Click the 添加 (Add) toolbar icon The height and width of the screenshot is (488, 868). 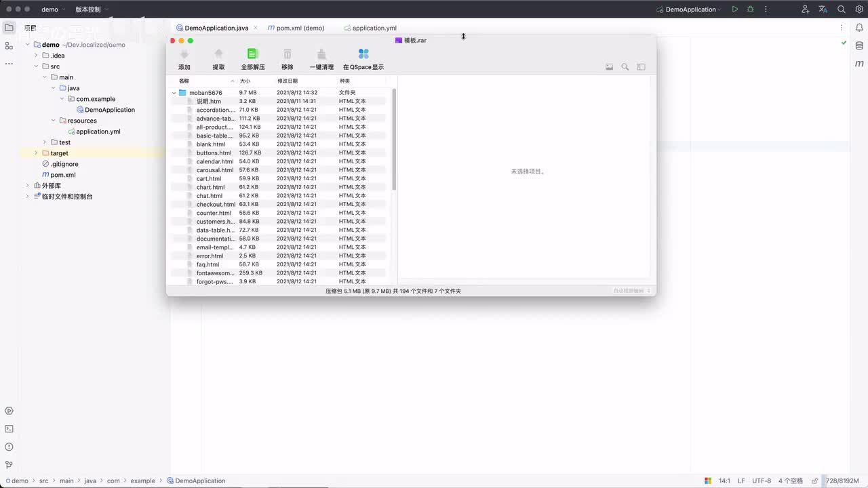184,54
